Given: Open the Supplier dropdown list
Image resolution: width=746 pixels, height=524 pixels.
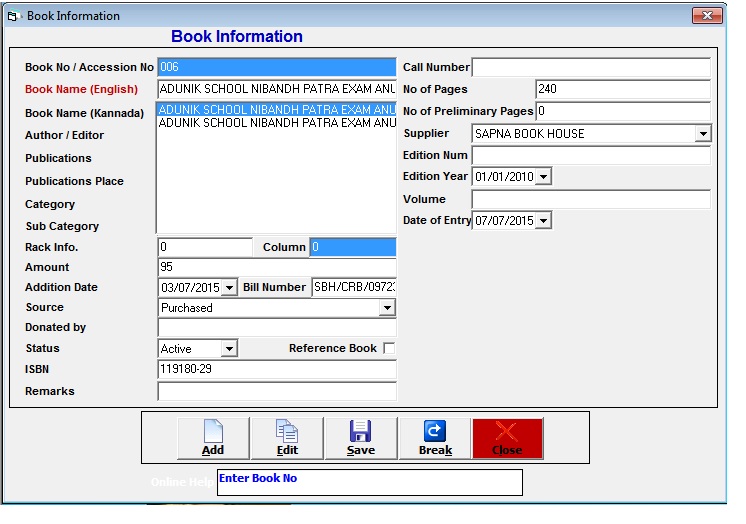Looking at the screenshot, I should (703, 134).
